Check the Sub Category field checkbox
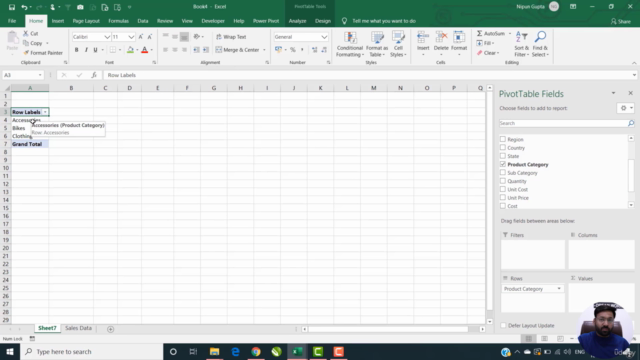The height and width of the screenshot is (360, 640). [503, 173]
